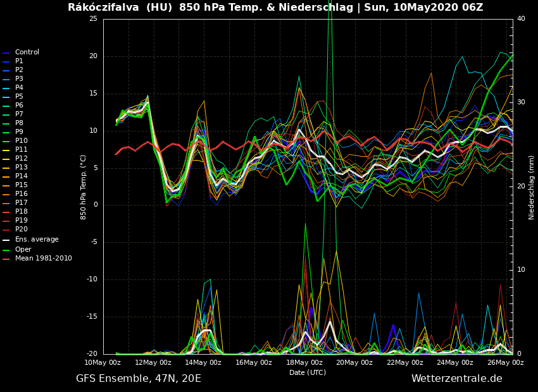Click the red swatch beside Mean 1981-2010
The height and width of the screenshot is (392, 538).
pyautogui.click(x=6, y=259)
